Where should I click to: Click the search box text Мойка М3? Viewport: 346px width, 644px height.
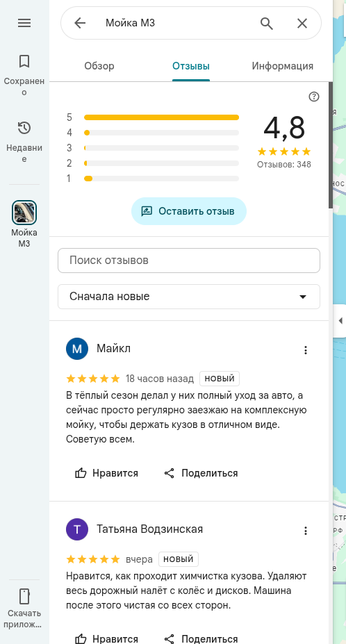pos(130,23)
